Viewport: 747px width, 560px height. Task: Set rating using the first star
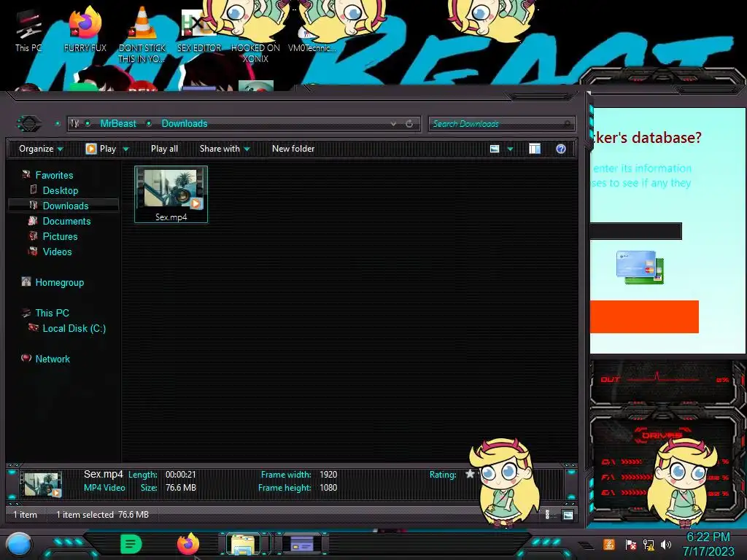pos(470,474)
